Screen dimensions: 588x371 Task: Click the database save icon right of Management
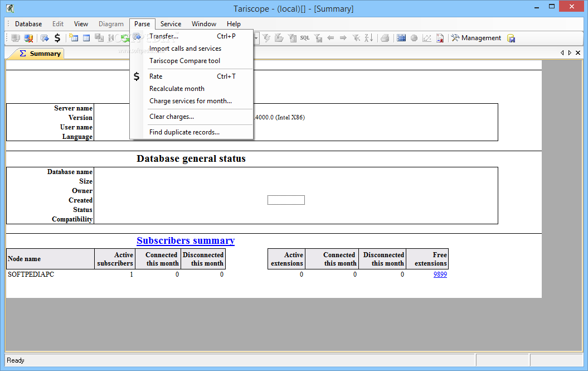point(511,38)
